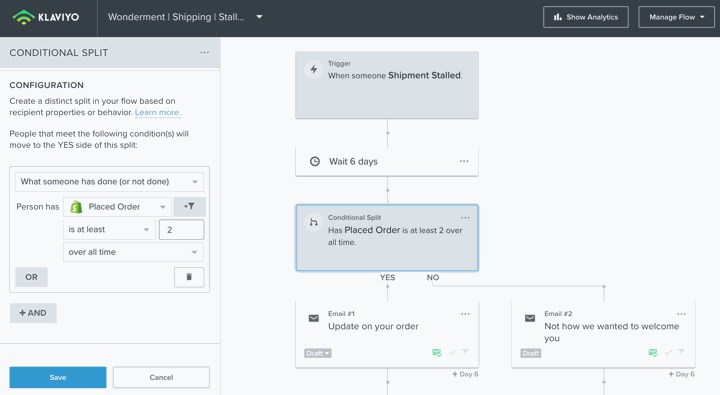
Task: Click the NO branch label
Action: pyautogui.click(x=433, y=277)
